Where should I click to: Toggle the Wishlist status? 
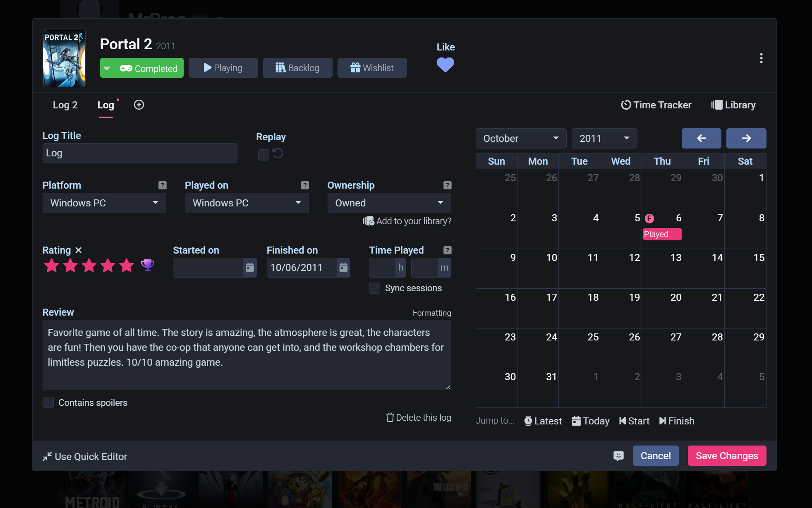(372, 68)
